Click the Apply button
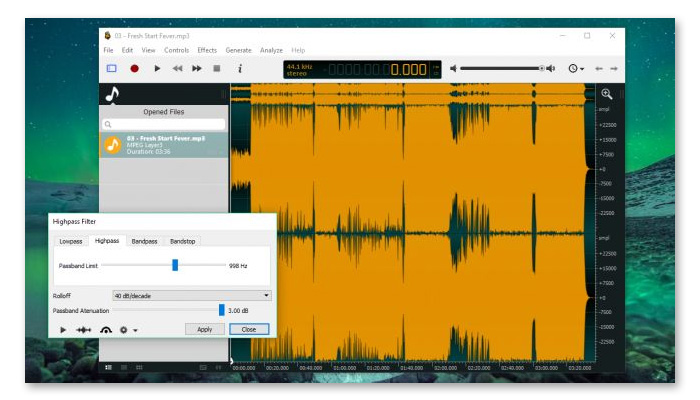 [x=204, y=329]
